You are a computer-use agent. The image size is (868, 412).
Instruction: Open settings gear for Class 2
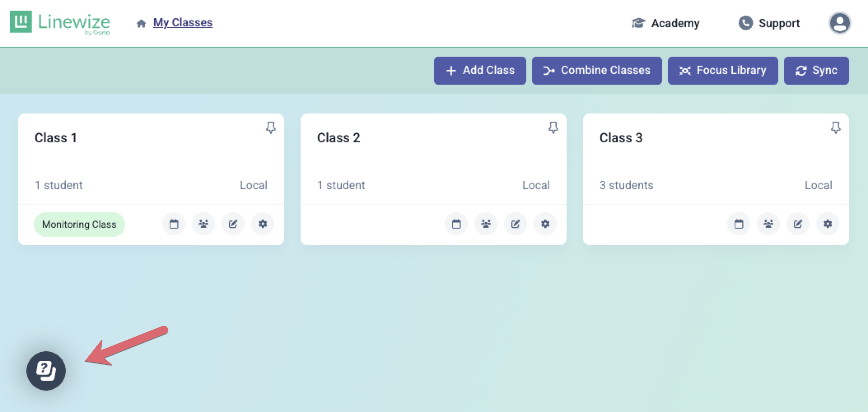545,224
